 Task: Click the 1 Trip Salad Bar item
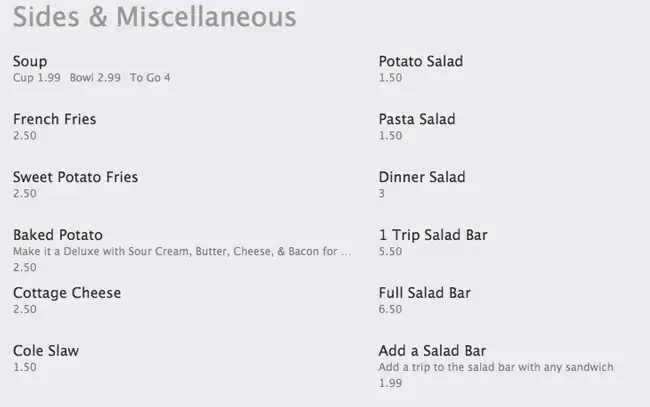click(433, 235)
